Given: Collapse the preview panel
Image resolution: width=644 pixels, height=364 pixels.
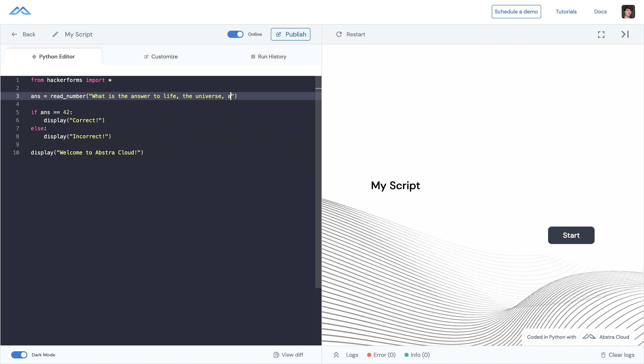Looking at the screenshot, I should tap(625, 34).
